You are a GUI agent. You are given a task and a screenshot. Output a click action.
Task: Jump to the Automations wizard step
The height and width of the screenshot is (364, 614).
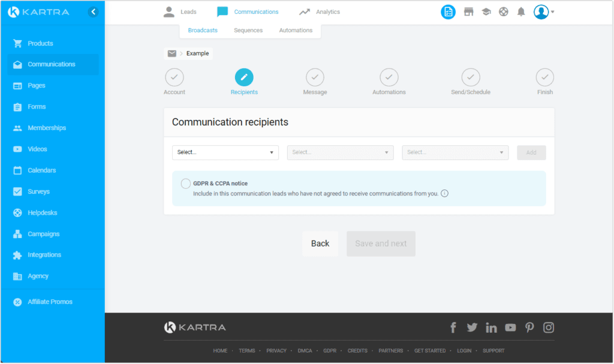[389, 82]
